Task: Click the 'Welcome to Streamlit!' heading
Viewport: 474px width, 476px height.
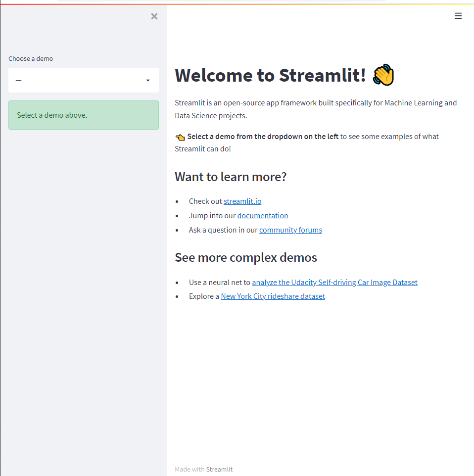Action: pyautogui.click(x=270, y=75)
